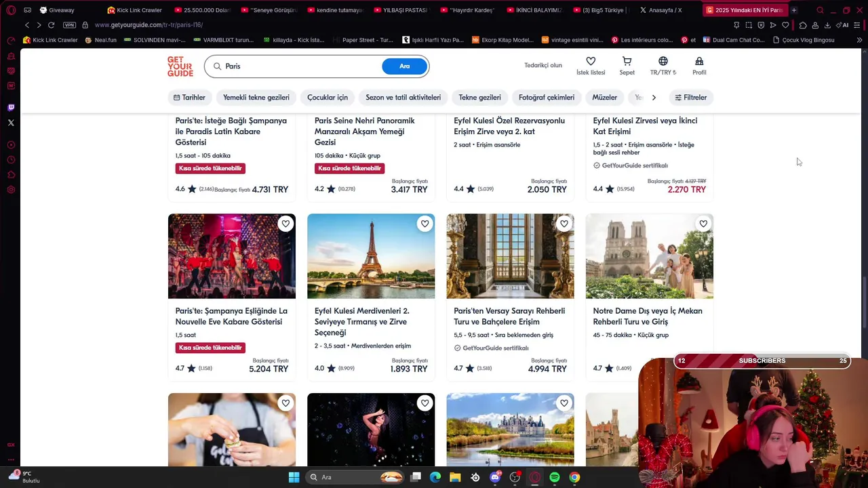Expand bookmarks bar overflow chevron
Screen dimensions: 868x488
point(859,40)
